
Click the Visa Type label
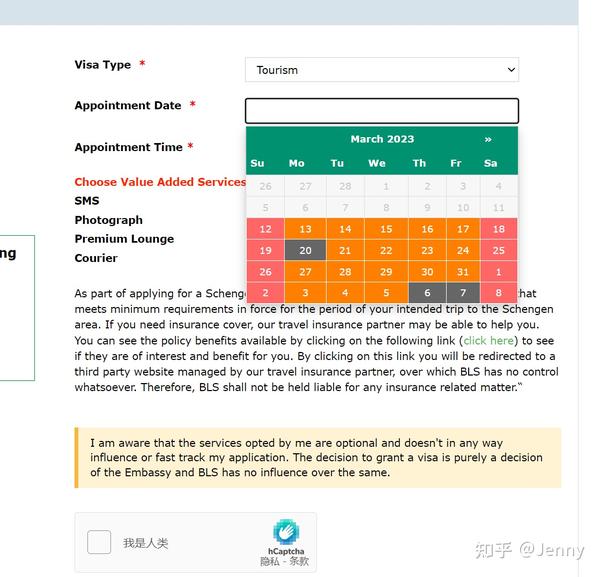point(103,65)
